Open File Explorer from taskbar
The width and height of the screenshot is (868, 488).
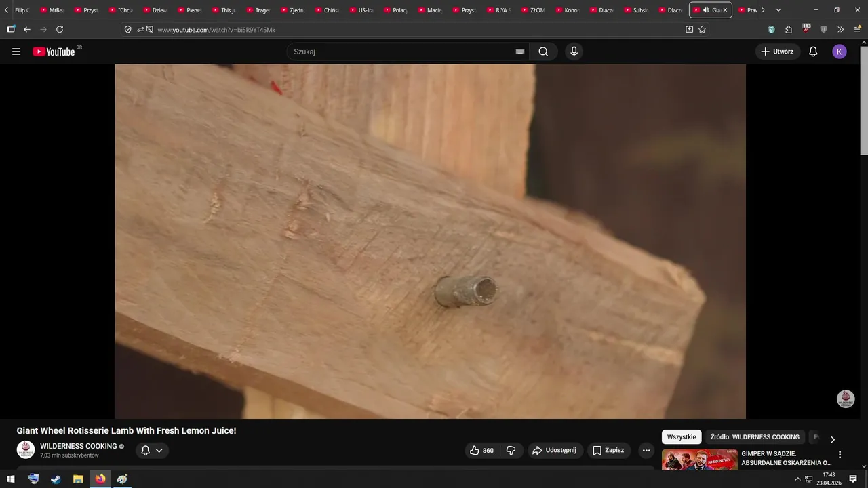tap(78, 479)
